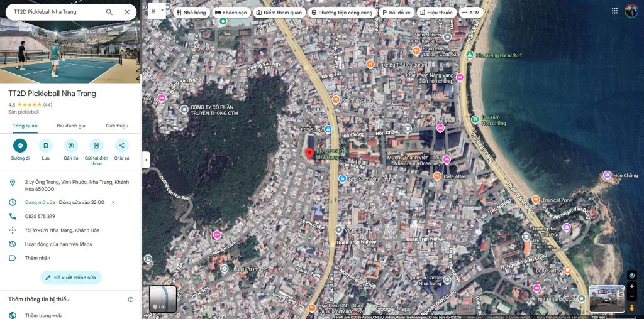Filter map by Nhà hàng restaurants chip
644x319 pixels.
point(190,12)
